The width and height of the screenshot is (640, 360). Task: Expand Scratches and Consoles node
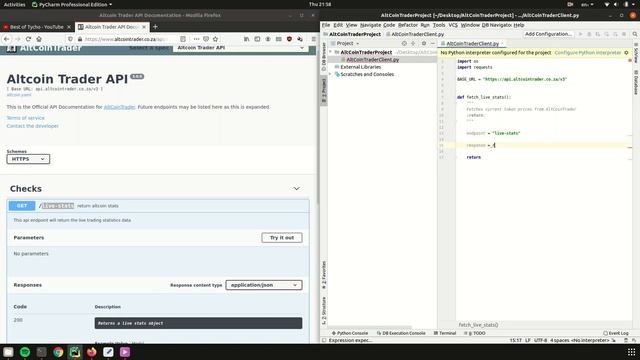click(331, 74)
